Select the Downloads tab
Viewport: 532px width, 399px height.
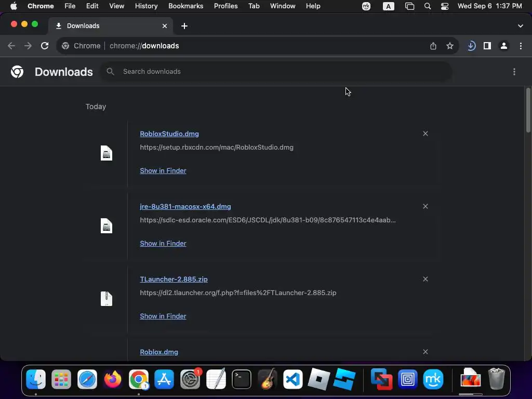[111, 26]
